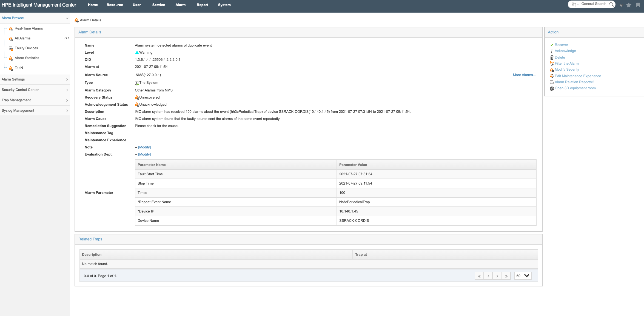Click the Alarm Statistics icon
This screenshot has height=316, width=644.
click(11, 58)
